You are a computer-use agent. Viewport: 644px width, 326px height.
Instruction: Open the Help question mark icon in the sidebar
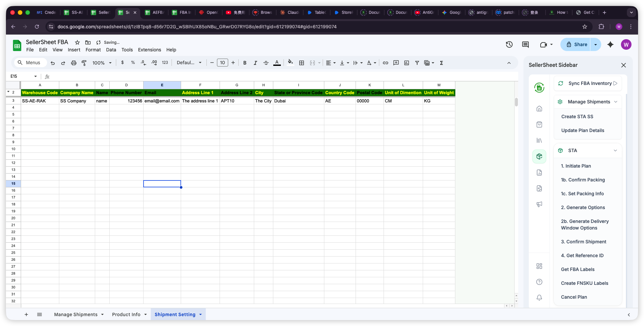(x=539, y=282)
